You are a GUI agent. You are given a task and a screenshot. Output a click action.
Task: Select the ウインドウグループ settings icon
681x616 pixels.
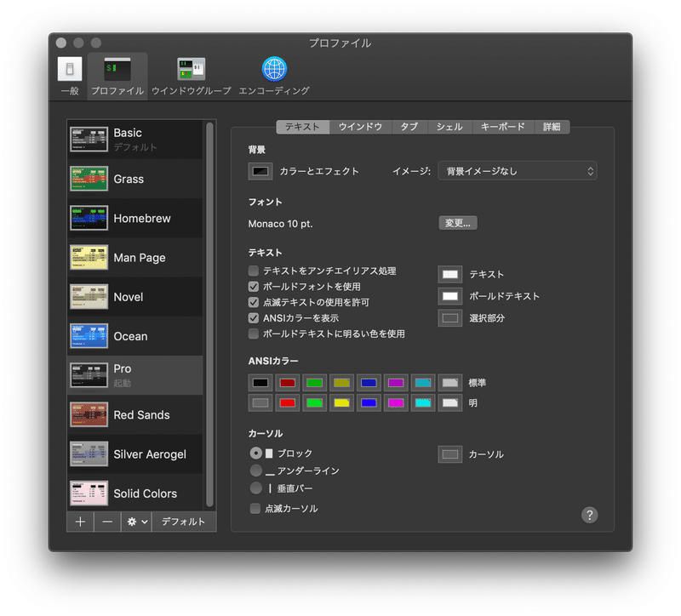click(x=190, y=70)
